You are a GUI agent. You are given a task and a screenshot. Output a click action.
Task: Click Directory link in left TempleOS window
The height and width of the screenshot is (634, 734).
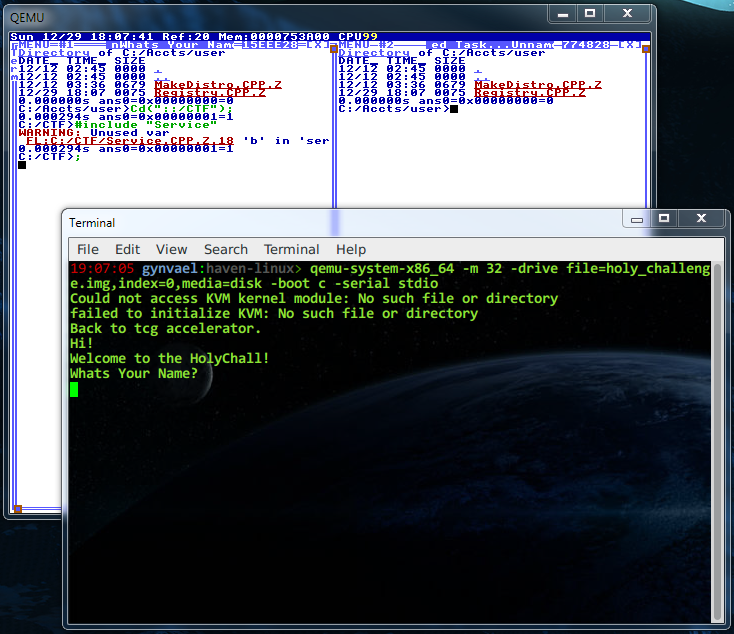point(54,53)
